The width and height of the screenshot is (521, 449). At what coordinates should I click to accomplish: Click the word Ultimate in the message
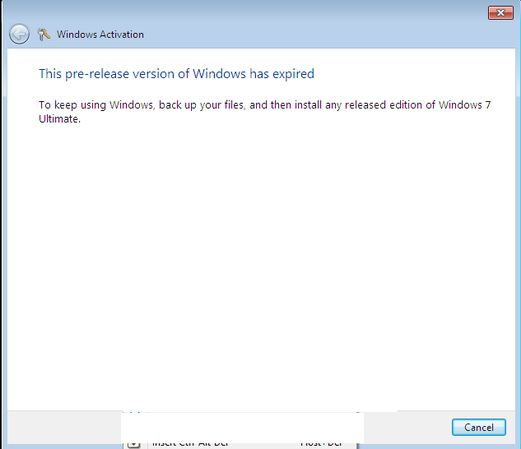pos(58,119)
